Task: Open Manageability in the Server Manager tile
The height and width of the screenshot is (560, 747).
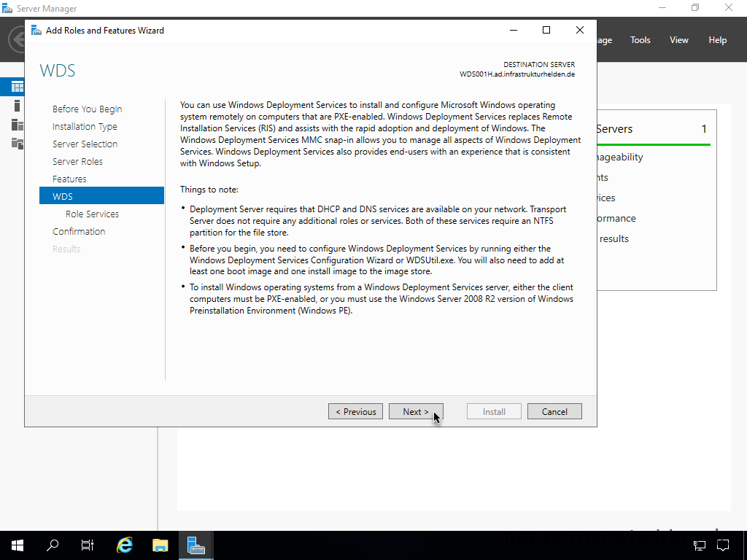Action: [620, 157]
